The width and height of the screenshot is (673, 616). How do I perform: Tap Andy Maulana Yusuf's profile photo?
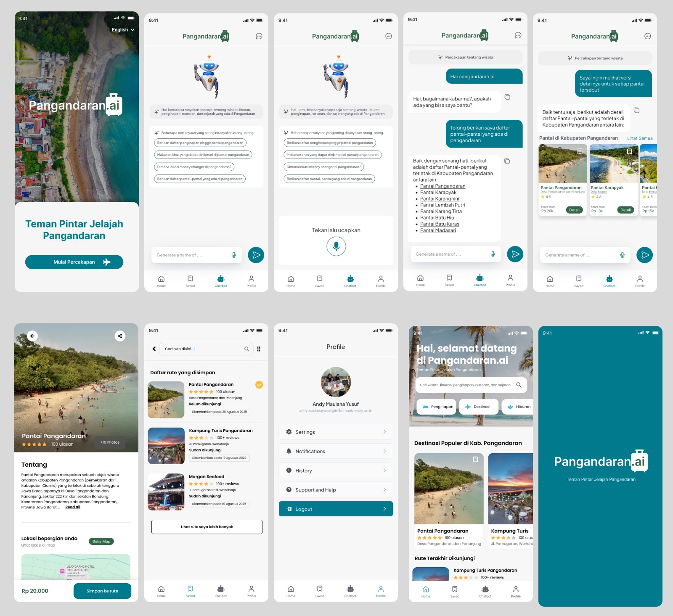pos(336,382)
